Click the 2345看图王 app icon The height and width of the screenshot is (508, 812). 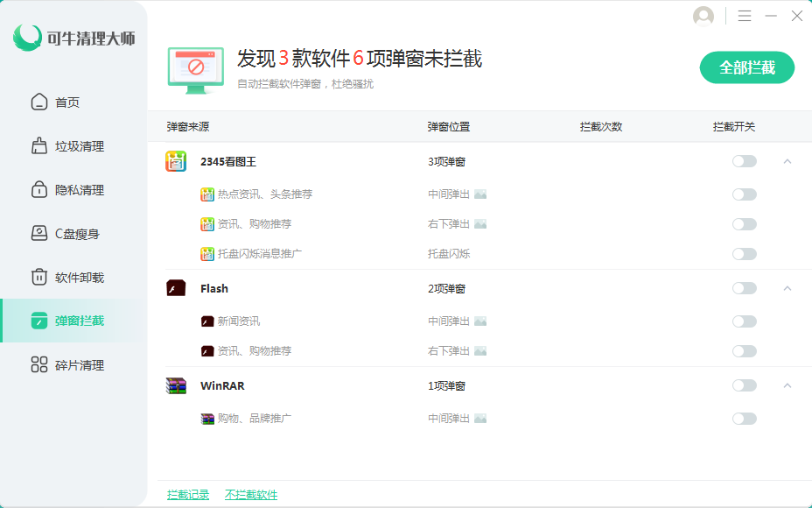pyautogui.click(x=176, y=161)
